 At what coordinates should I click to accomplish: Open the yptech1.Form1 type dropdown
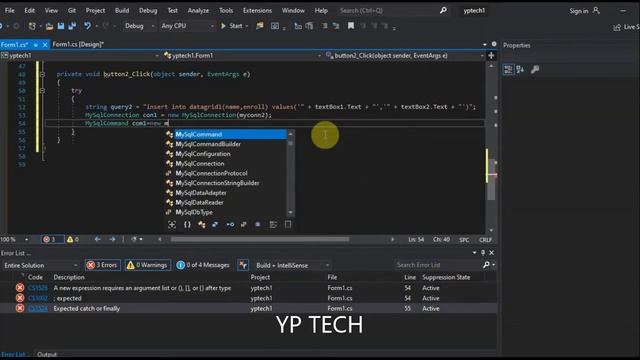pos(242,56)
